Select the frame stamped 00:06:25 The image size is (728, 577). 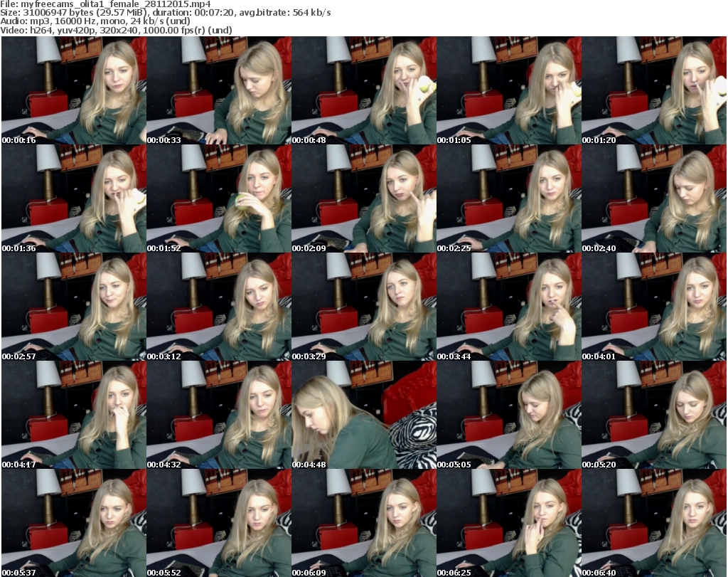(509, 523)
